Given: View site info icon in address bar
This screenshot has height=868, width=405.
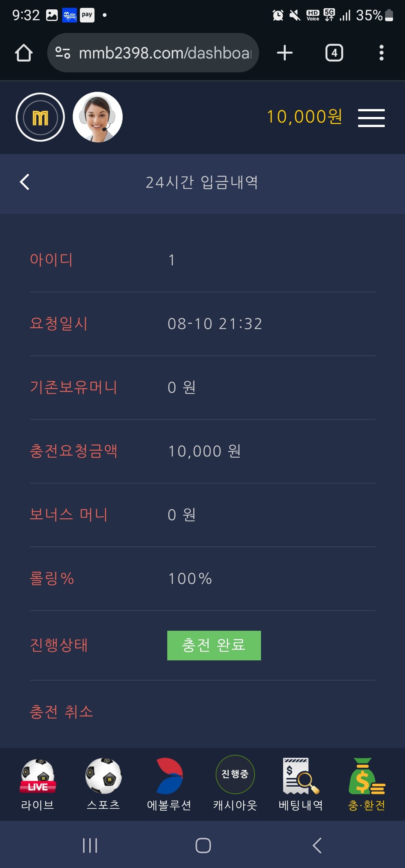Looking at the screenshot, I should click(x=63, y=53).
